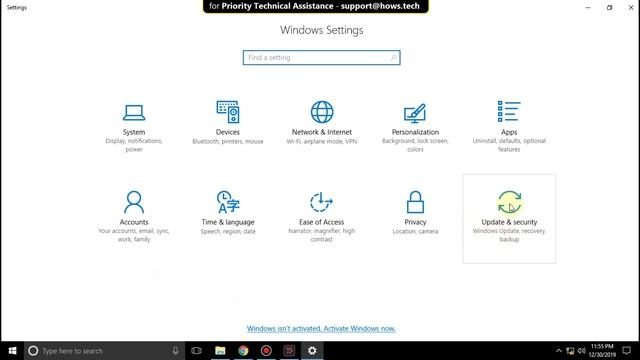Show hidden system tray icons
Viewport: 640px width, 360px height.
point(559,351)
